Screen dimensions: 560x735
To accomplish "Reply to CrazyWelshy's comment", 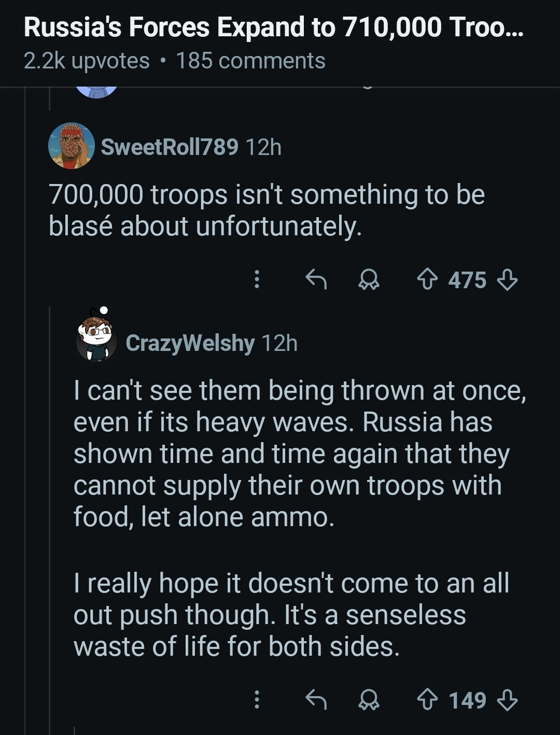I will click(316, 700).
